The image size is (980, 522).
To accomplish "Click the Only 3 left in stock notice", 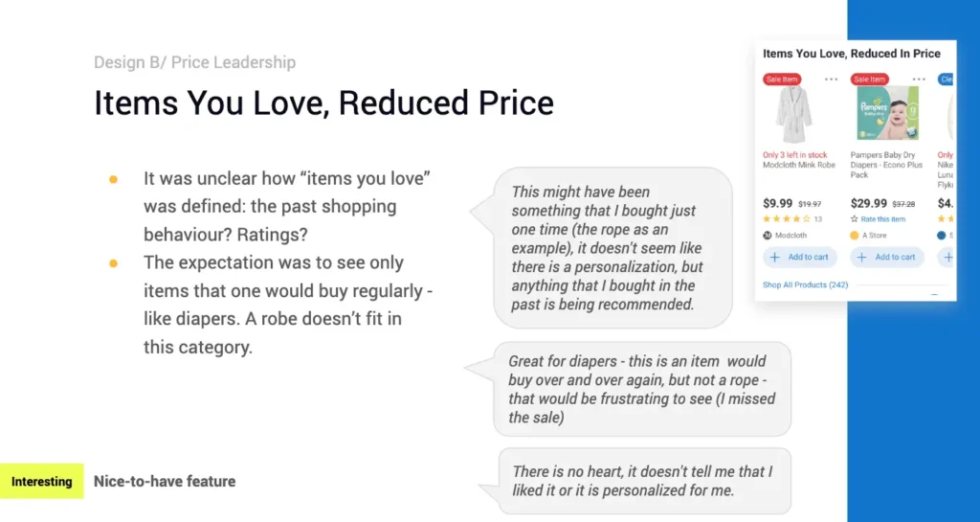I will tap(794, 154).
